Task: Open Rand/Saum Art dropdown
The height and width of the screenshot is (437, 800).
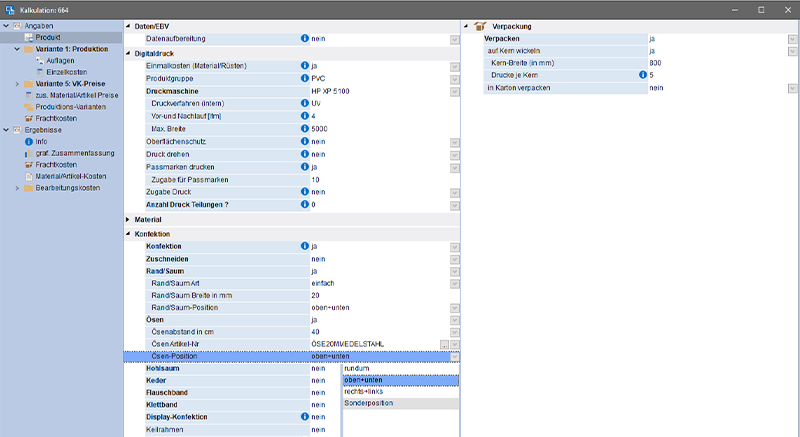Action: 454,284
